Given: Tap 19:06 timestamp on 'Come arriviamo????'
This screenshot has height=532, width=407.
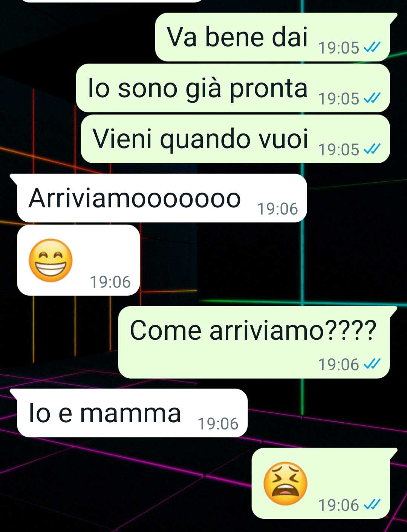Looking at the screenshot, I should pyautogui.click(x=339, y=365).
